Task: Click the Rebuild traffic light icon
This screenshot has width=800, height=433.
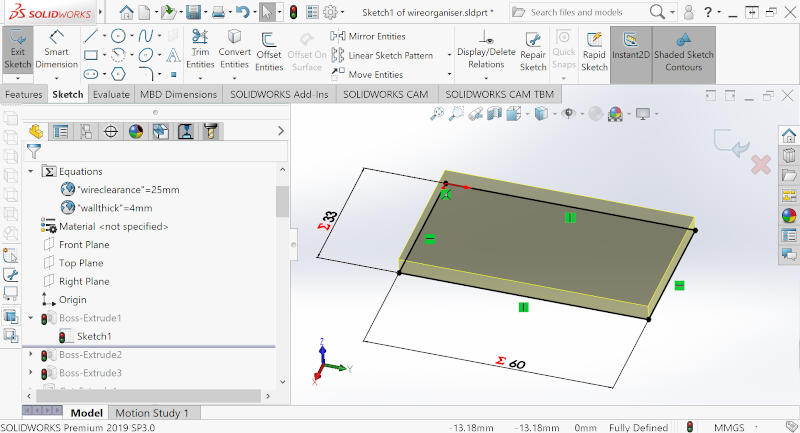Action: [x=293, y=12]
